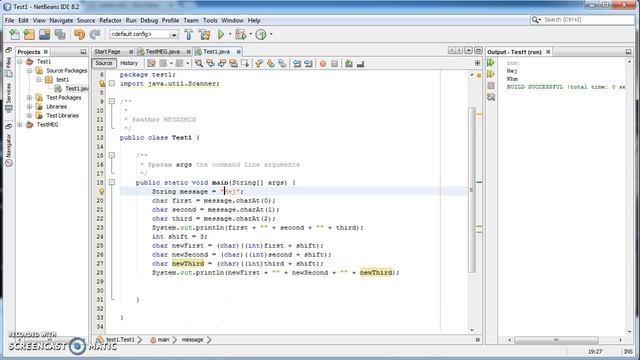640x360 pixels.
Task: Click the Shift Line Left icon
Action: 297,63
